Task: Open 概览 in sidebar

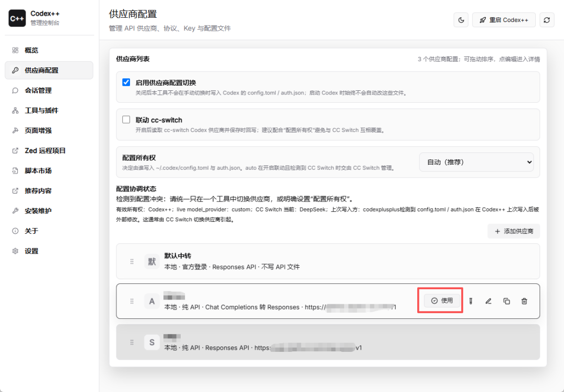Action: pyautogui.click(x=49, y=50)
